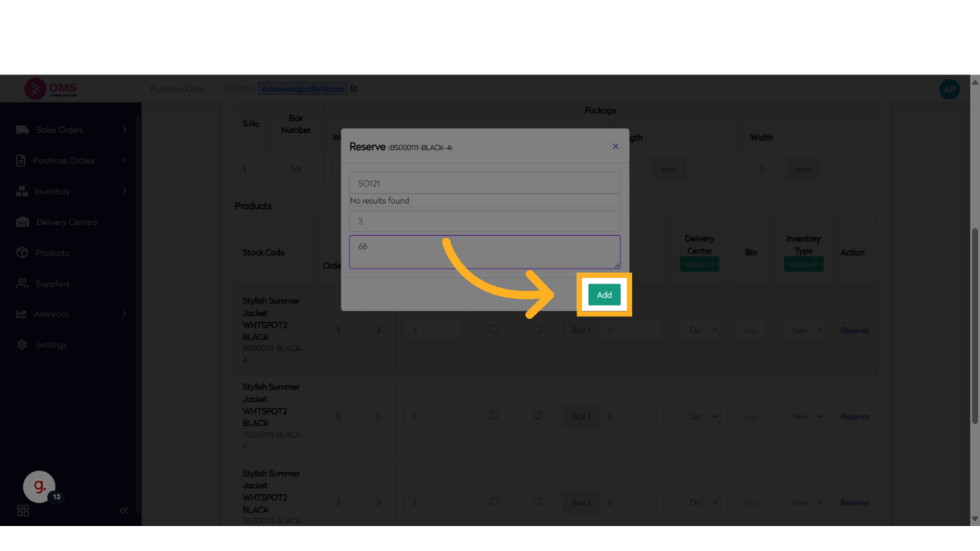This screenshot has height=551, width=980.
Task: Click the Delivery Centers warehouse icon
Action: click(22, 222)
